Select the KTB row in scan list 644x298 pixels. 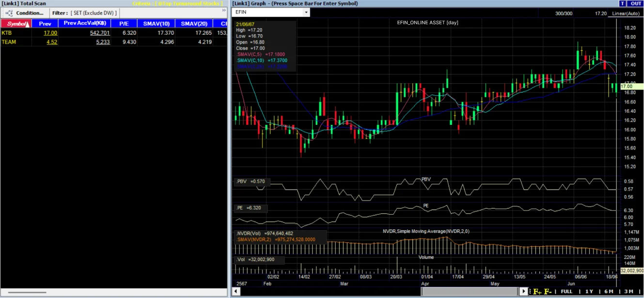point(114,33)
